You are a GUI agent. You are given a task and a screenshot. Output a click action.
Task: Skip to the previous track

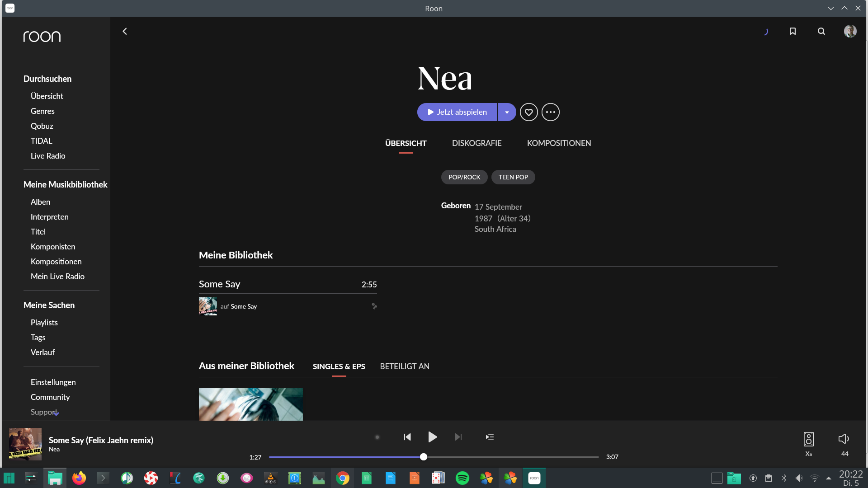407,437
